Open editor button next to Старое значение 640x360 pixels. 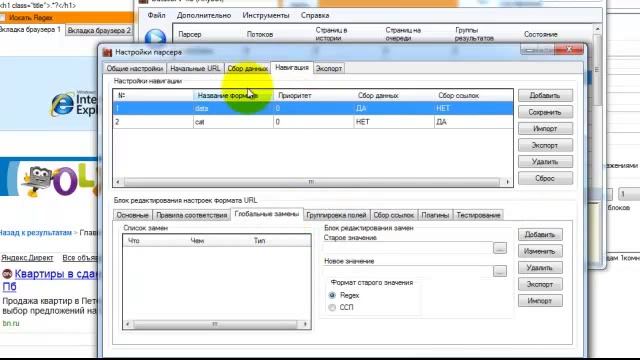[500, 248]
